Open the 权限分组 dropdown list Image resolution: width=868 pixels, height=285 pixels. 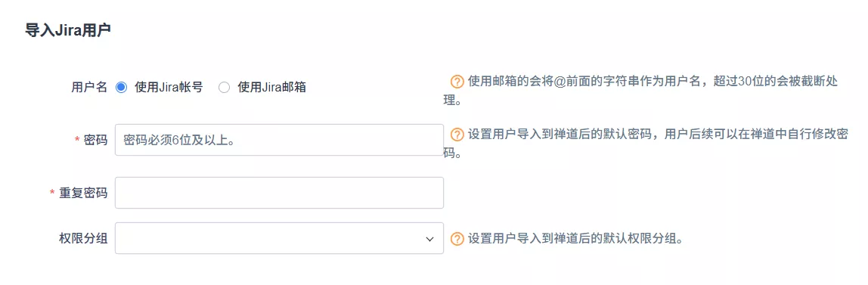click(279, 239)
